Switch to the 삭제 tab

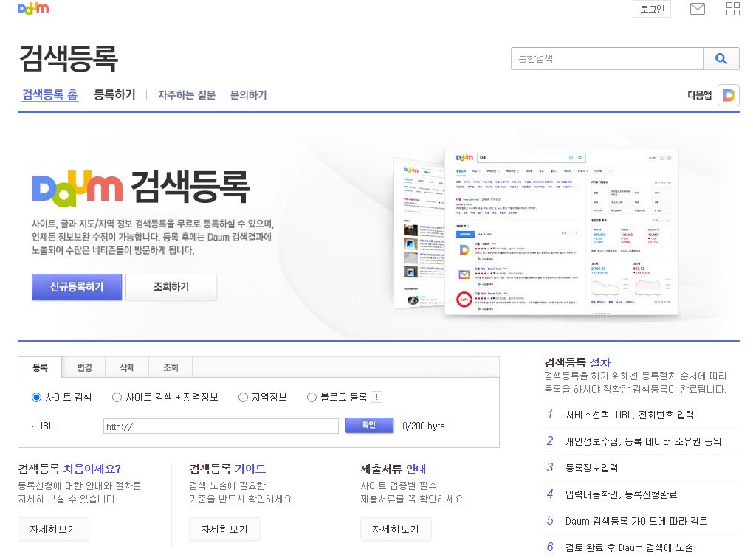[x=127, y=367]
